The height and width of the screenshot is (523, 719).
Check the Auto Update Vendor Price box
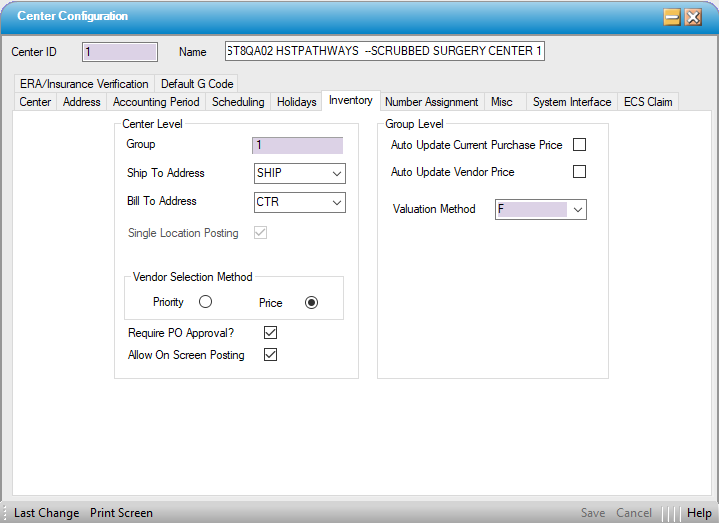(x=579, y=172)
